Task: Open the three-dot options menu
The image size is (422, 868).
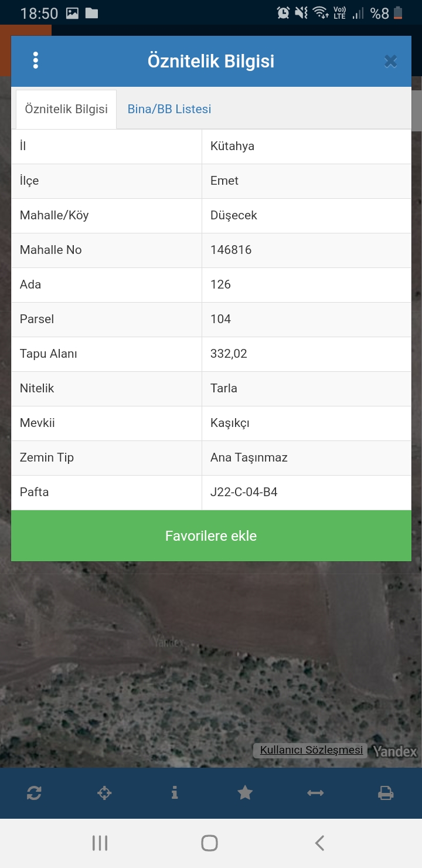Action: coord(36,60)
